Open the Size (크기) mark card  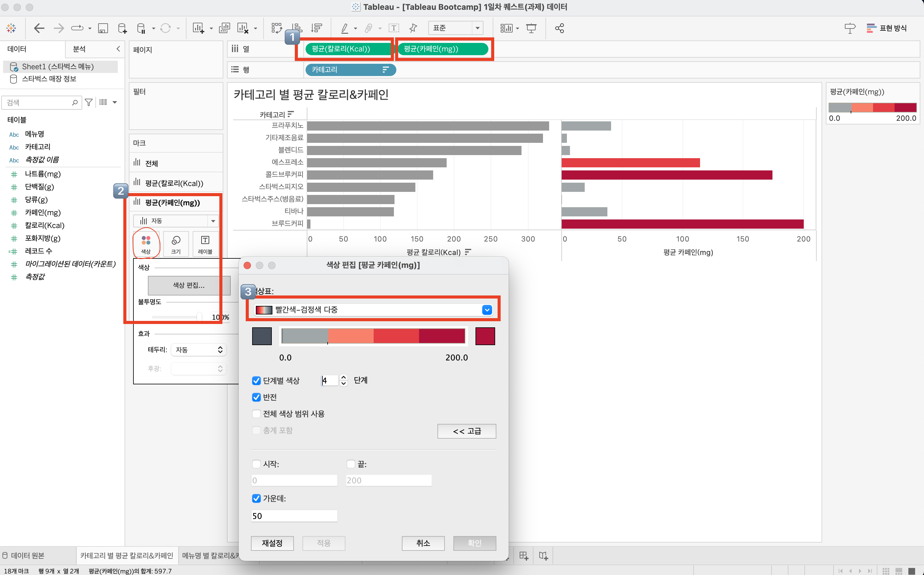coord(176,244)
